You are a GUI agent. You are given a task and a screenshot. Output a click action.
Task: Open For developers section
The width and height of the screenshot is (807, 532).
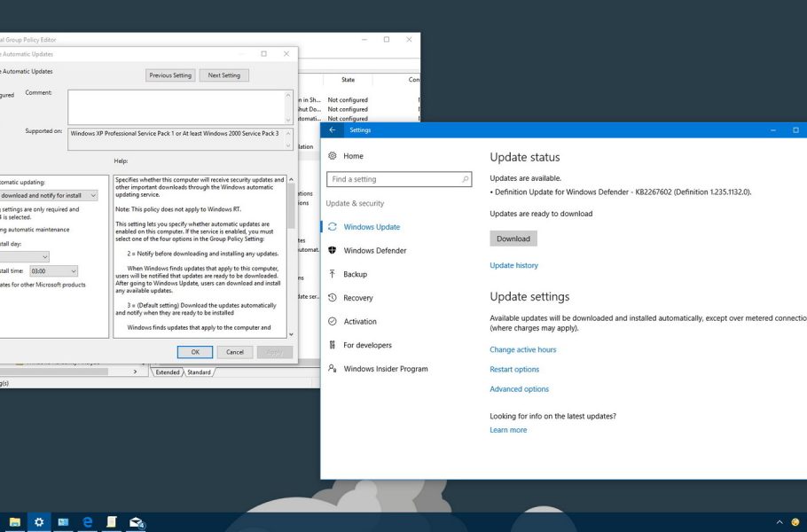click(x=367, y=345)
